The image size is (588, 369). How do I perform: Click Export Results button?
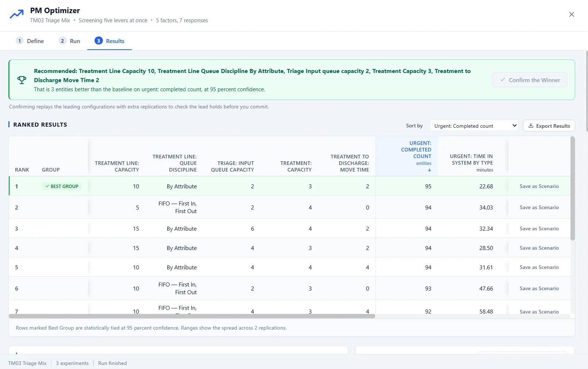click(x=549, y=126)
